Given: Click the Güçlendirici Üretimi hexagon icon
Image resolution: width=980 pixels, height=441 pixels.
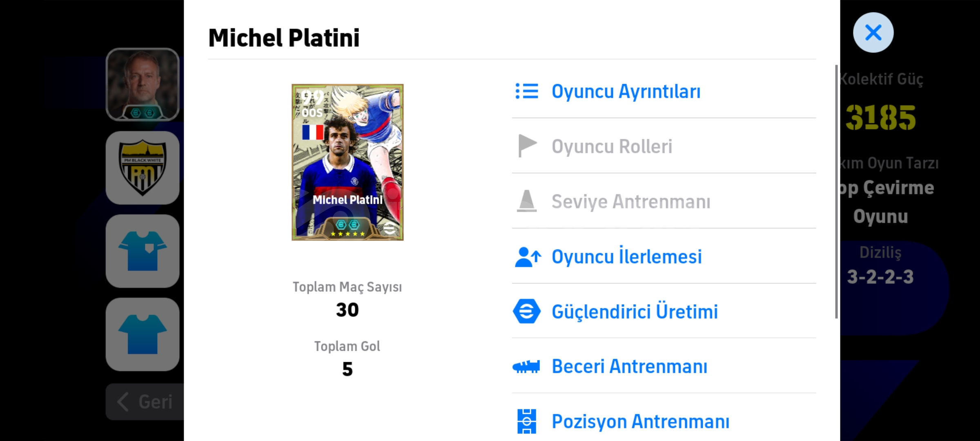Looking at the screenshot, I should (527, 311).
